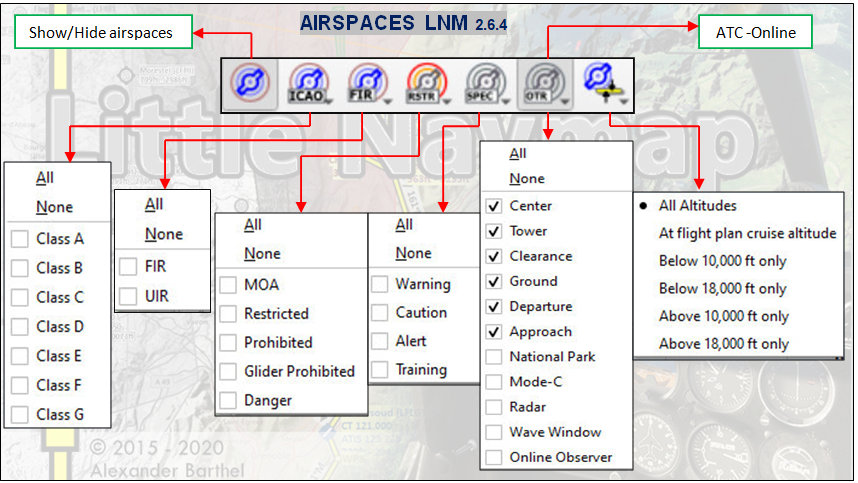Enable the Alert checkbox
Image resolution: width=858 pixels, height=483 pixels.
click(x=379, y=341)
